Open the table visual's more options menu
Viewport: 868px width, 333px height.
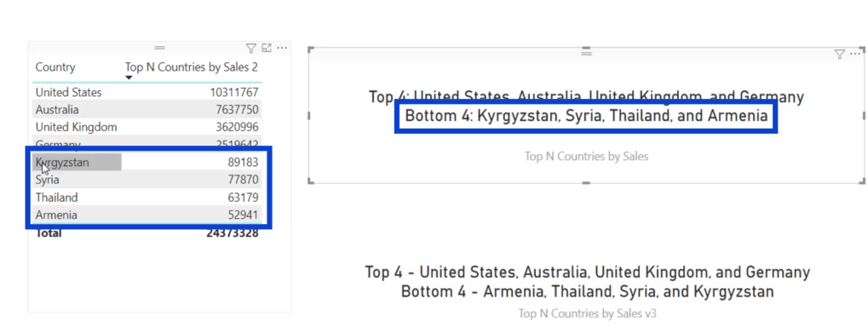282,49
